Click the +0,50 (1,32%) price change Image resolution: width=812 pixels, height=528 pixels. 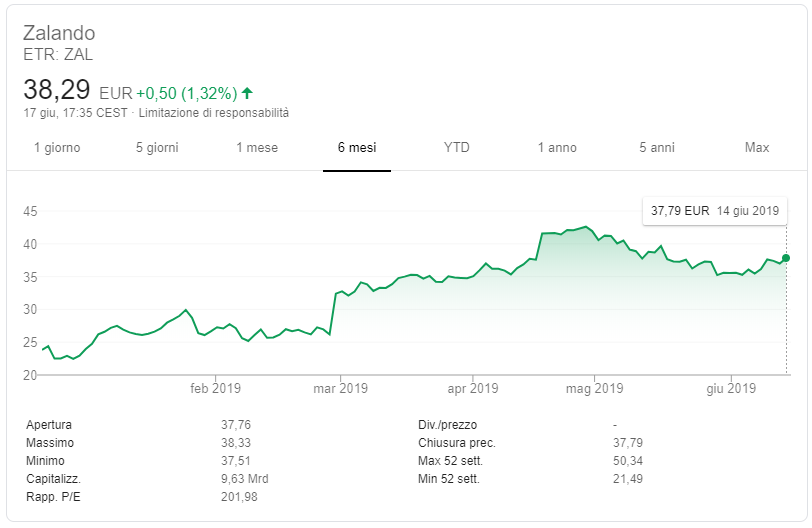pos(186,93)
